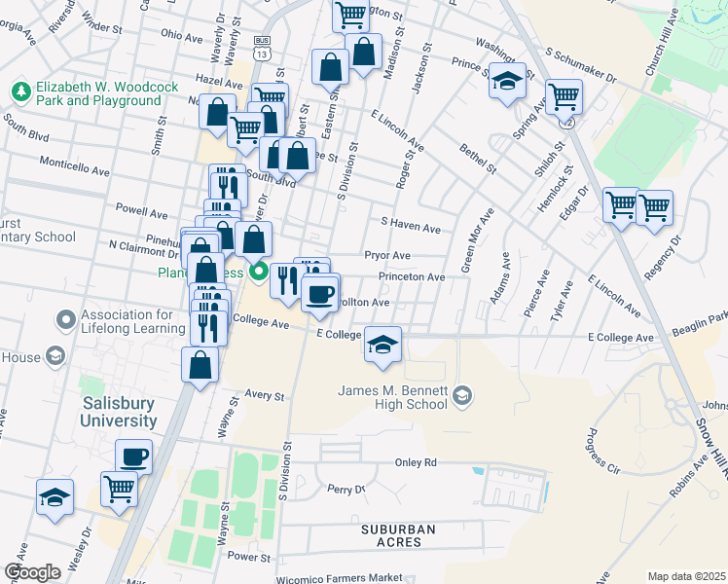Click the Planet Fitness green location pin

(x=259, y=273)
